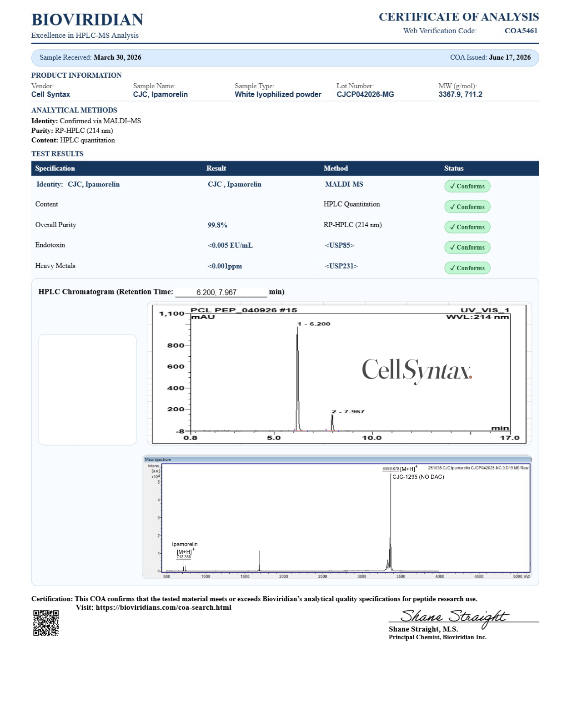Click the <USP231> method cell
The height and width of the screenshot is (728, 562).
341,266
